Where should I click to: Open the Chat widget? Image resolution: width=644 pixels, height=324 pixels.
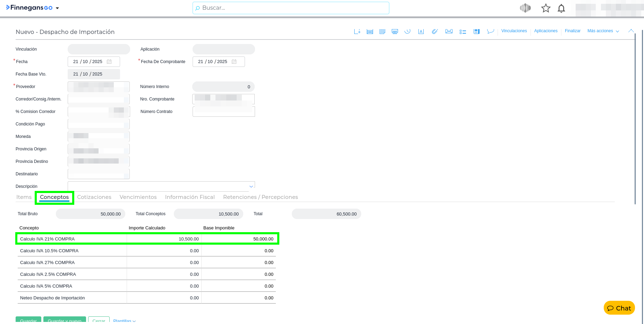[619, 308]
